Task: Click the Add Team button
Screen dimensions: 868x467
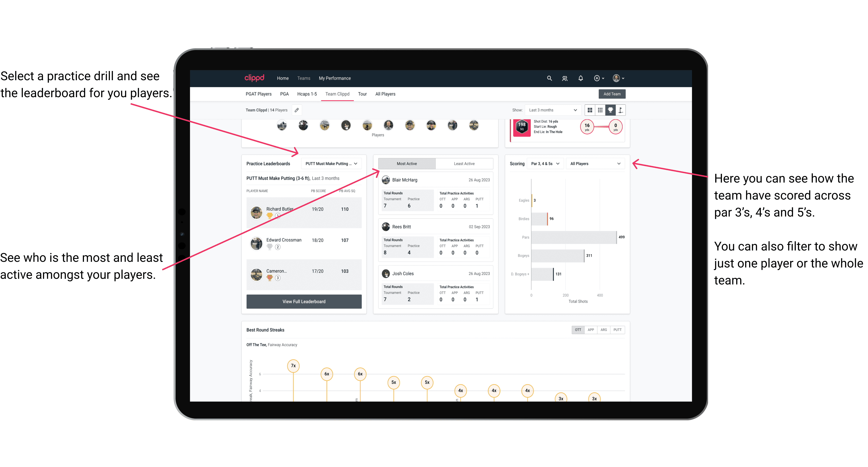Action: [612, 94]
